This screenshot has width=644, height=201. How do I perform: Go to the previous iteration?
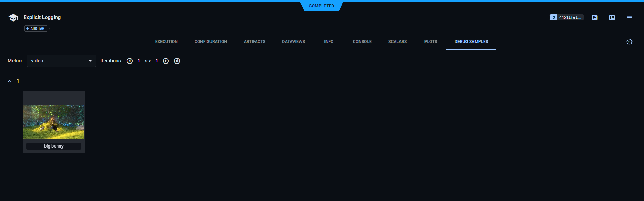tap(130, 61)
